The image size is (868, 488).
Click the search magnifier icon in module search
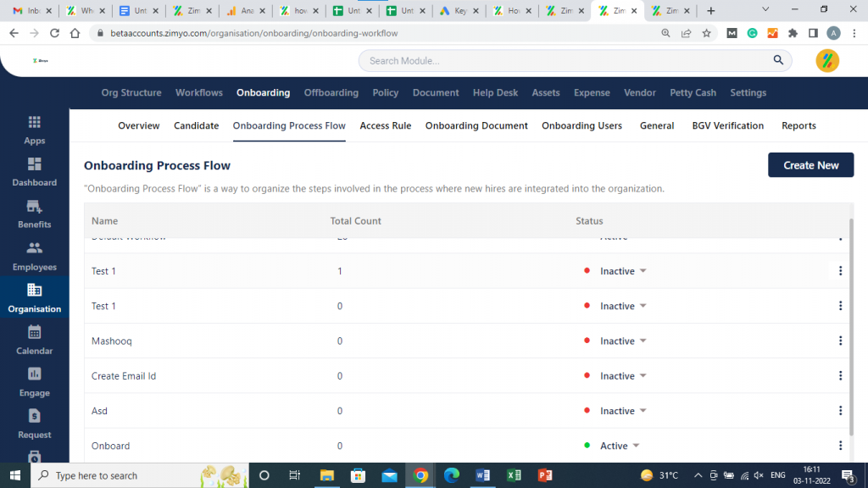point(778,60)
